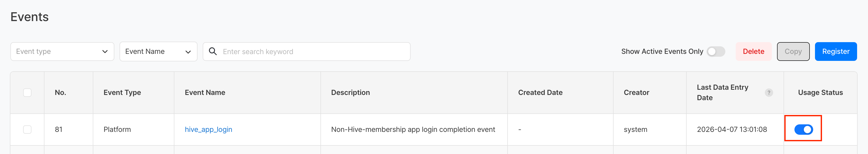Click the Created Date column header
This screenshot has height=154, width=868.
pos(540,93)
